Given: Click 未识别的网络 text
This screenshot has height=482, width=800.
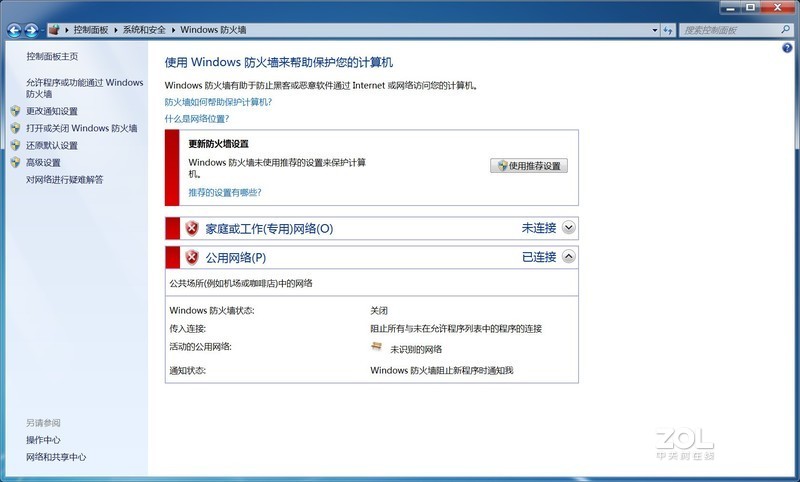Looking at the screenshot, I should (416, 349).
